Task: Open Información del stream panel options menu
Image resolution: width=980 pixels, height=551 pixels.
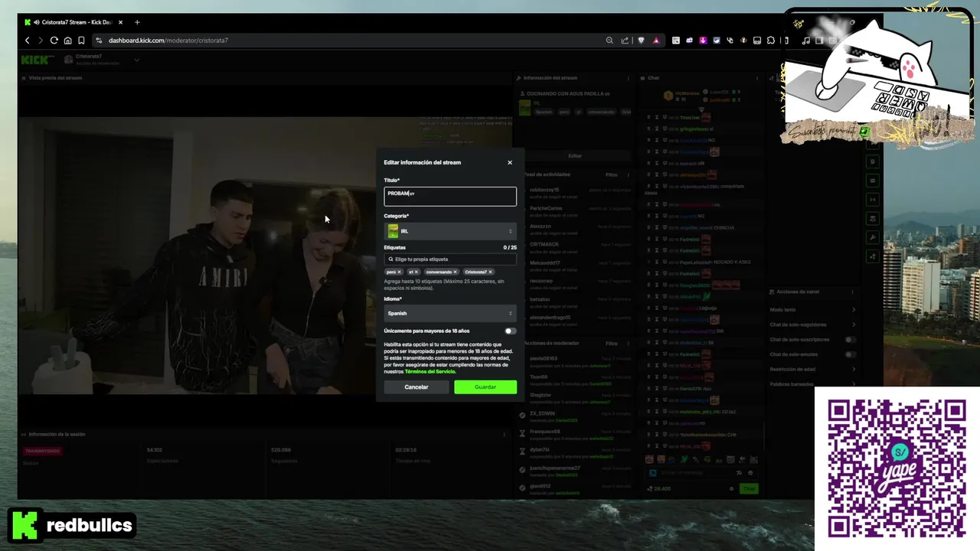Action: pyautogui.click(x=630, y=78)
